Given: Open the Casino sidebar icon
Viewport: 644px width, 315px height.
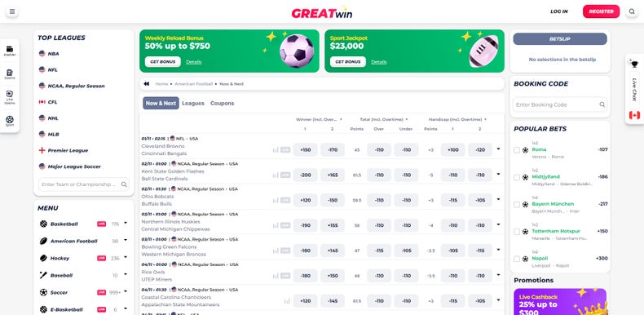Looking at the screenshot, I should (x=10, y=74).
